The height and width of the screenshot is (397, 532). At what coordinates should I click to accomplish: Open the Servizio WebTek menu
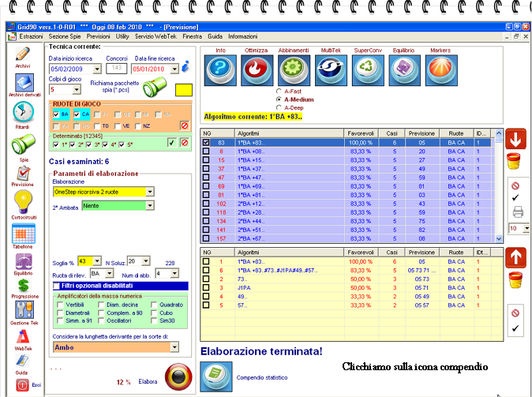[x=155, y=36]
